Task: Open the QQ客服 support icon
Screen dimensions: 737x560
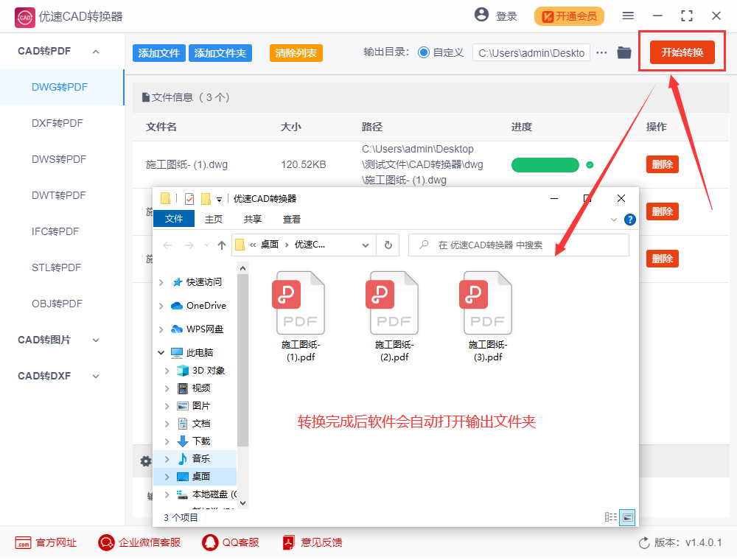Action: pyautogui.click(x=209, y=542)
